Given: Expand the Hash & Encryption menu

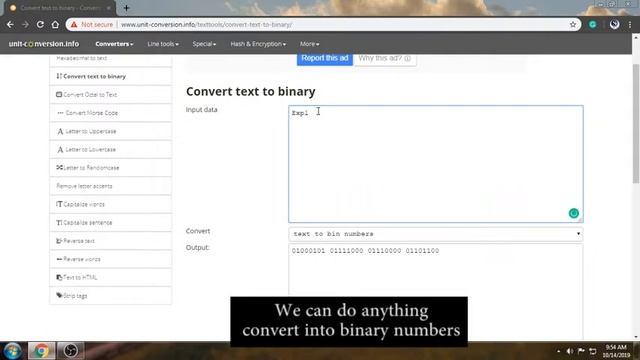Looking at the screenshot, I should [x=258, y=44].
